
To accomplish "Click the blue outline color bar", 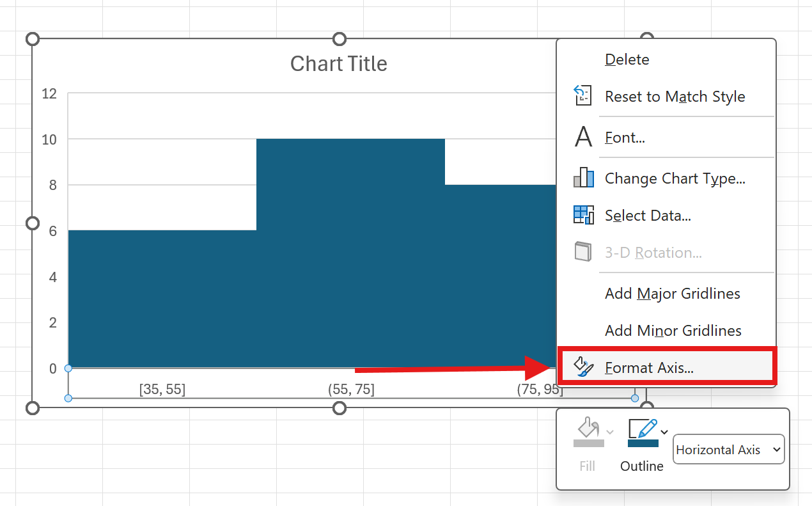I will coord(643,443).
